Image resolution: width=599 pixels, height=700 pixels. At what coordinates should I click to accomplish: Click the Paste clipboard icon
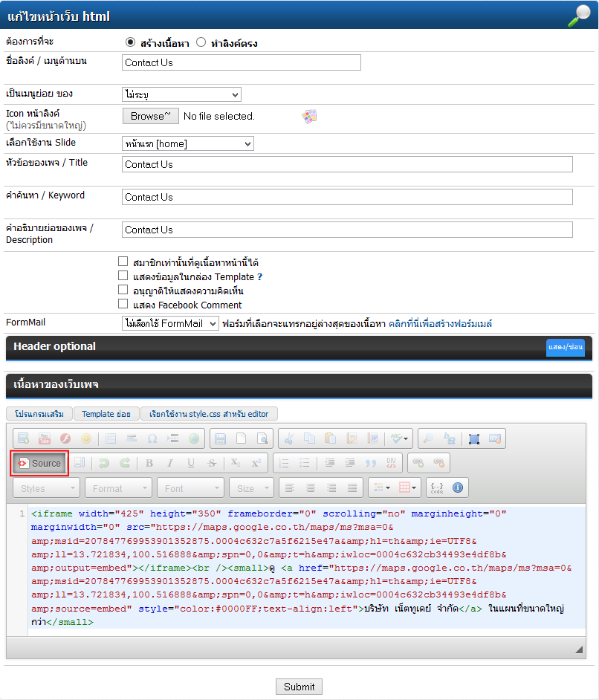[x=330, y=438]
